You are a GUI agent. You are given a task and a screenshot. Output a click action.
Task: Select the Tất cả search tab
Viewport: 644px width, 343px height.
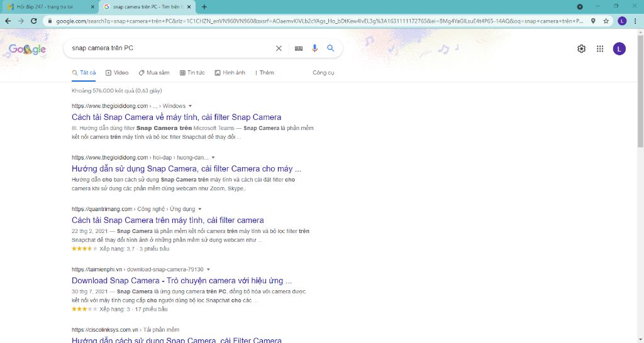[84, 73]
